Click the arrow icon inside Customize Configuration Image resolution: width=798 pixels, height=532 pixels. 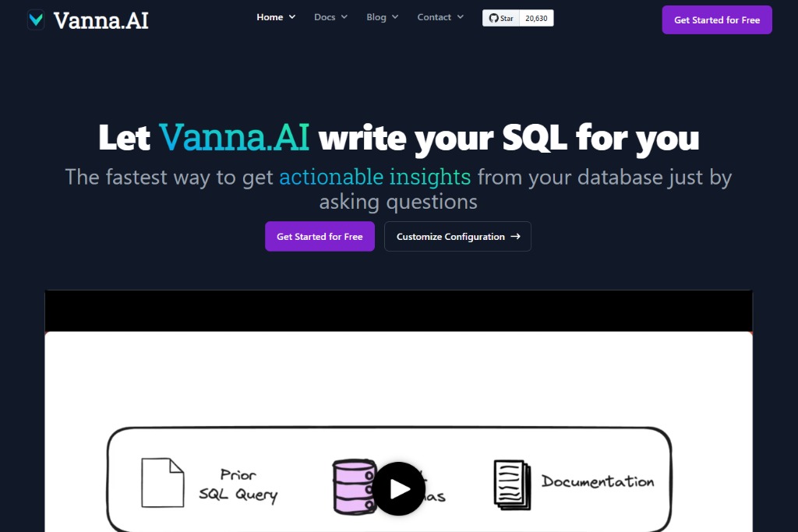coord(517,236)
